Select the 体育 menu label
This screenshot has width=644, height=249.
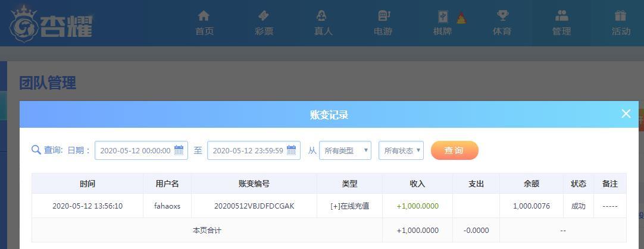[x=502, y=31]
